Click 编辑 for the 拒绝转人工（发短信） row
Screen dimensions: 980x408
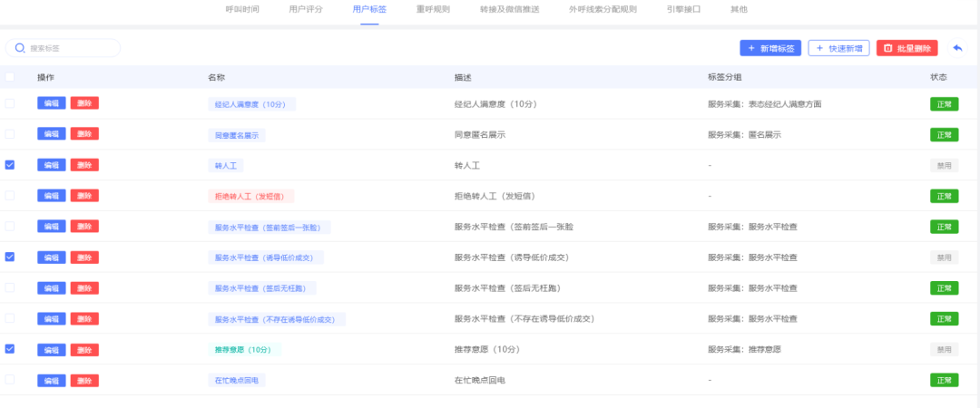[51, 196]
